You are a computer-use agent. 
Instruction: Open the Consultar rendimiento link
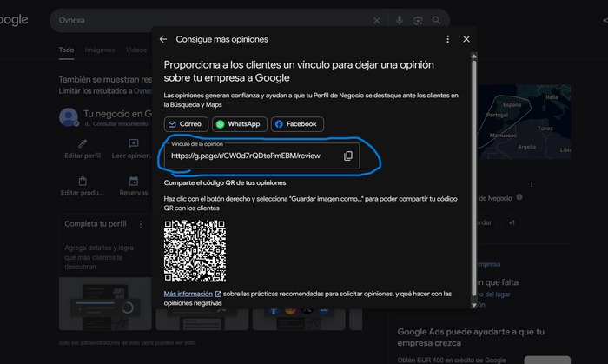pos(120,124)
